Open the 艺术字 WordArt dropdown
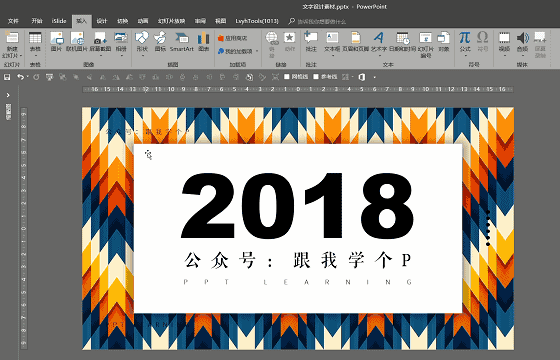Image resolution: width=560 pixels, height=360 pixels. click(379, 56)
